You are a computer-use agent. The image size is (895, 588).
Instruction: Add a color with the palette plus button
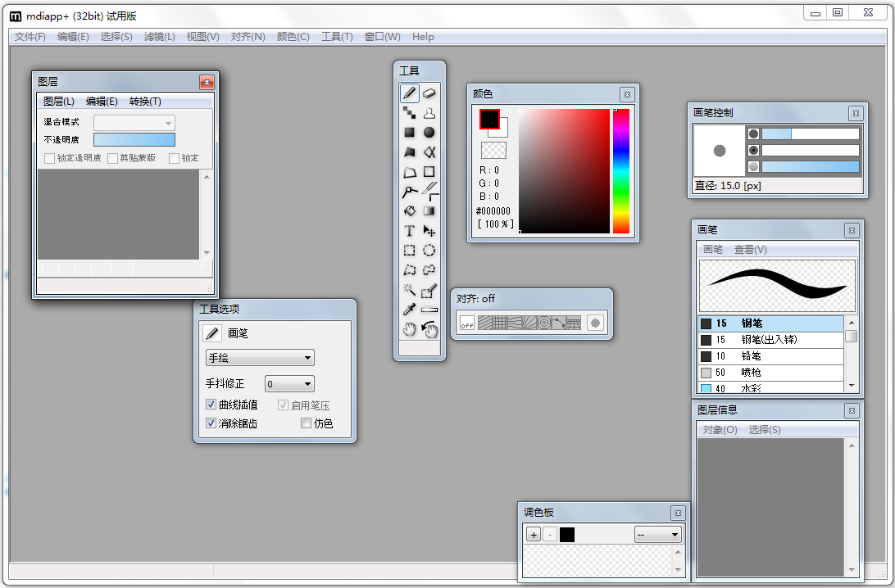pos(534,535)
